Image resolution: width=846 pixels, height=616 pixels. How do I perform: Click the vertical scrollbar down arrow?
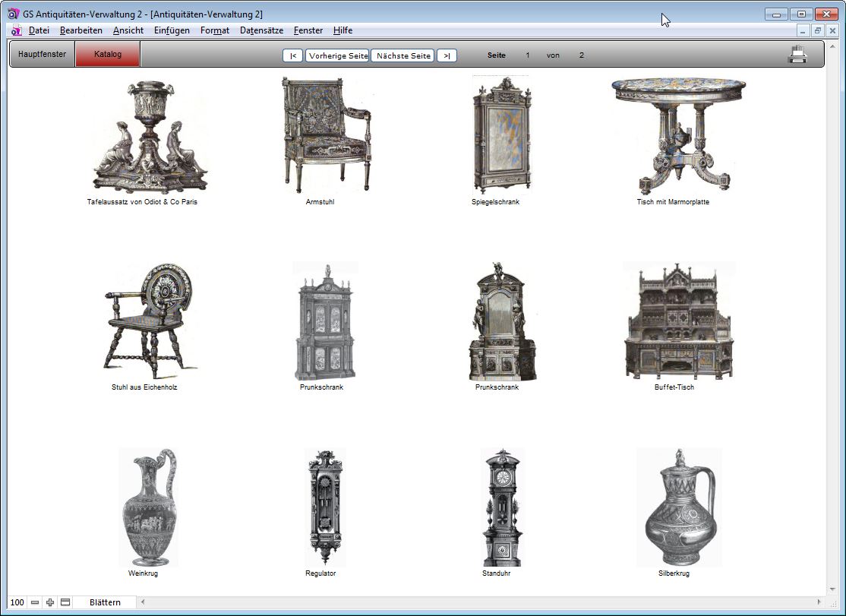coord(832,589)
